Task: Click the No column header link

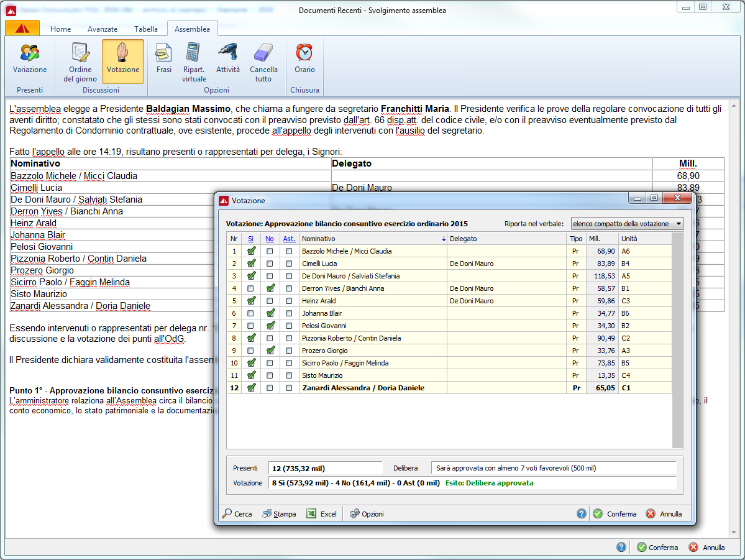Action: 270,239
